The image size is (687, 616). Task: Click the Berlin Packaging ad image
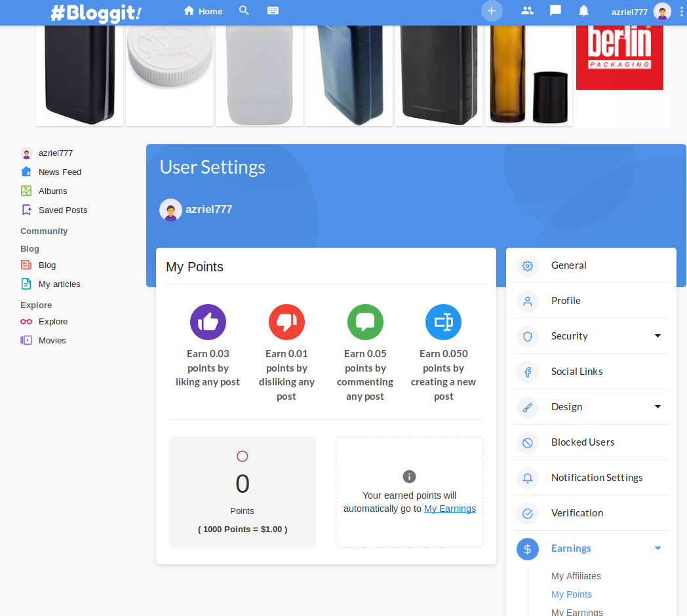619,56
